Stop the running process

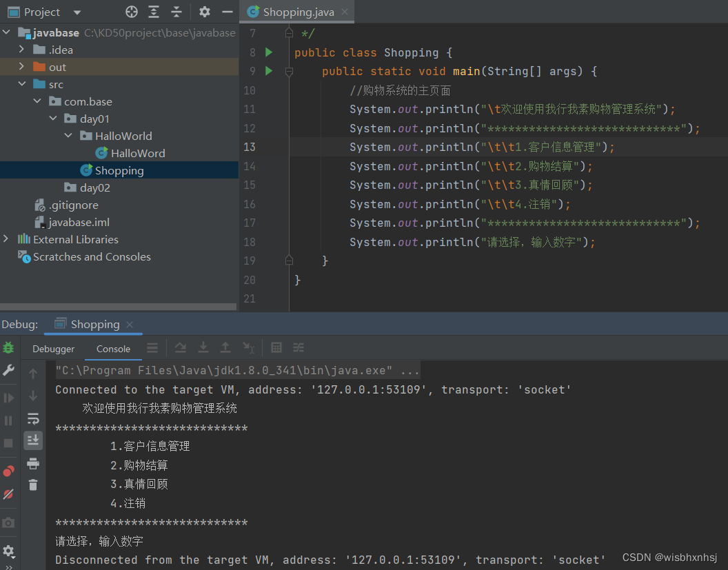point(8,442)
